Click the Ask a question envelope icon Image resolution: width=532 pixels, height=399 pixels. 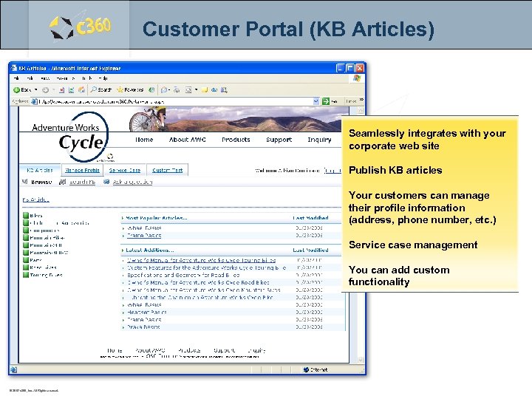pyautogui.click(x=106, y=182)
